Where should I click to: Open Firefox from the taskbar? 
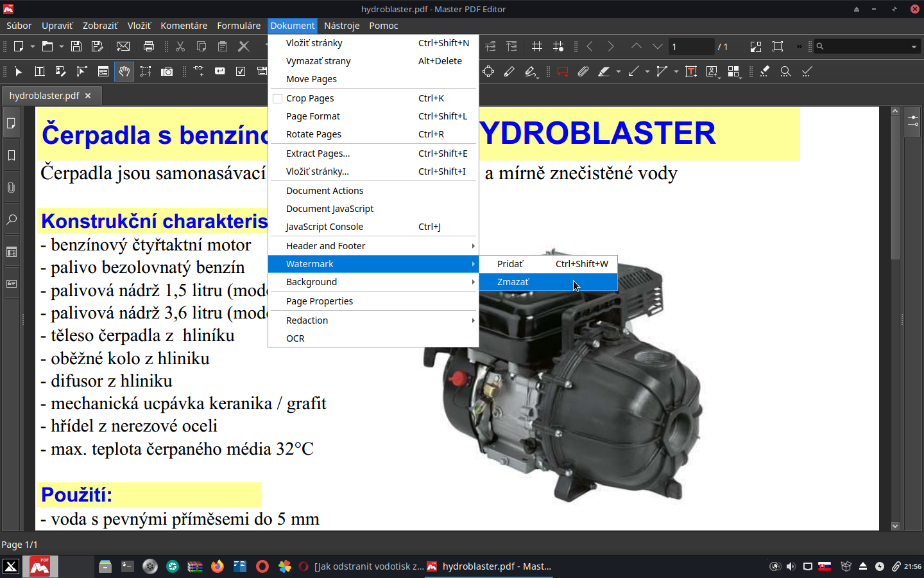218,566
